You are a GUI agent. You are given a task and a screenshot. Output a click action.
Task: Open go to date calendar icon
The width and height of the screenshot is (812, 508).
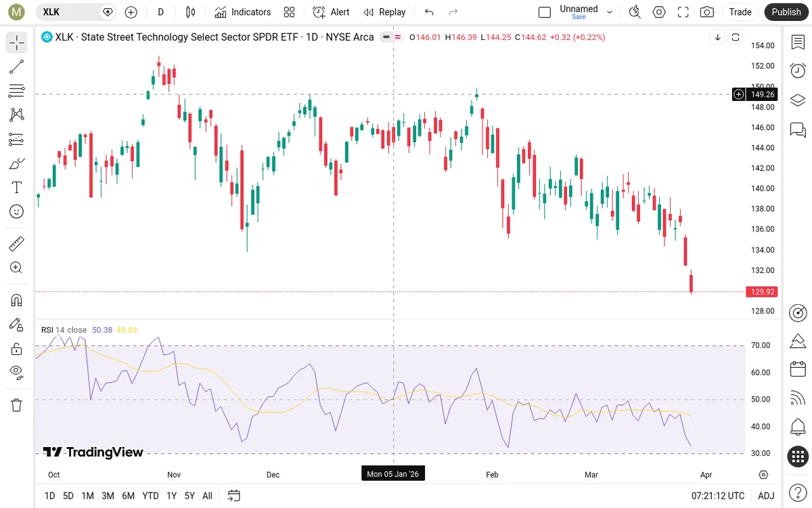234,496
